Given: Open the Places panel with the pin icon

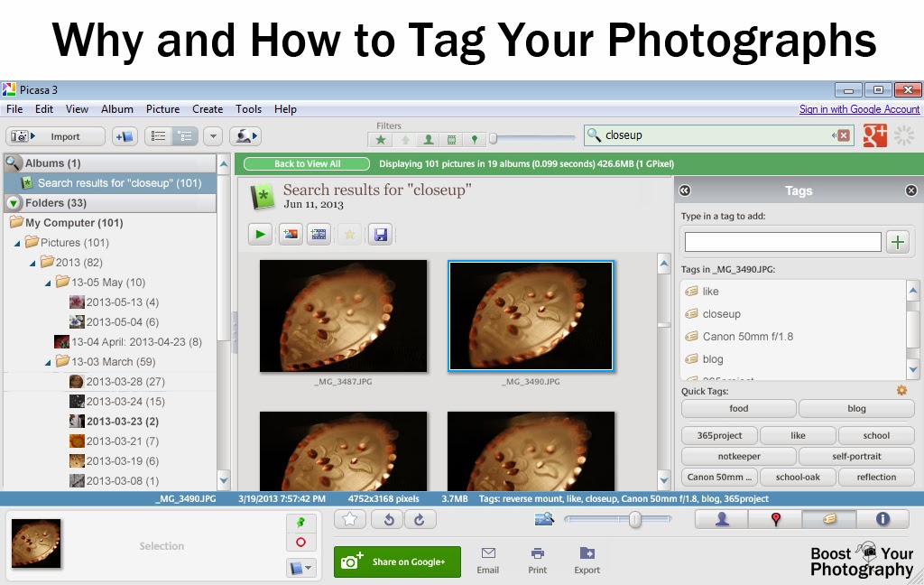Looking at the screenshot, I should [x=775, y=519].
